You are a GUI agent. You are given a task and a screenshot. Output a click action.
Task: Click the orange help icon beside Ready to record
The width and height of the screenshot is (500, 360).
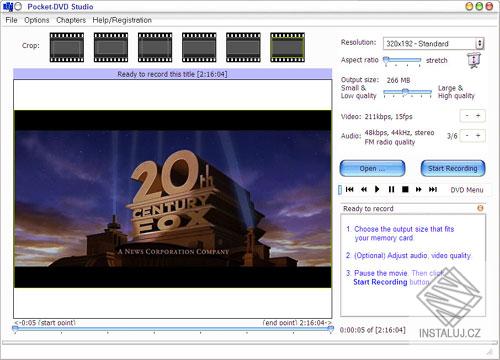(x=480, y=208)
